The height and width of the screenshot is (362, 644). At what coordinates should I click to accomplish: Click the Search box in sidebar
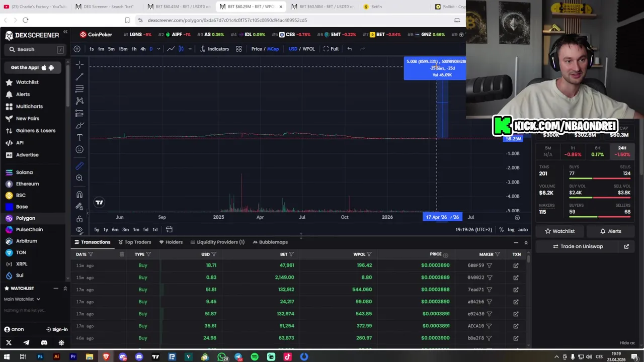(35, 49)
